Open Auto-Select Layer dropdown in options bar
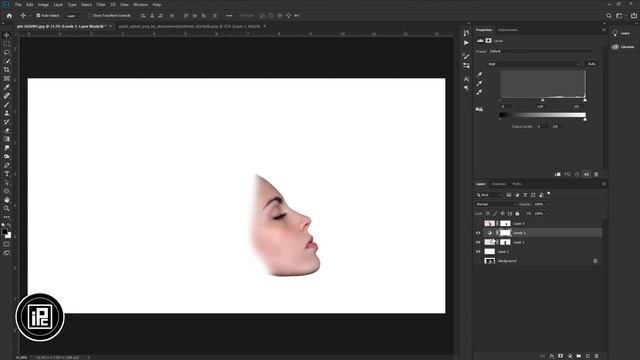Screen dimensions: 640x360 click(73, 16)
